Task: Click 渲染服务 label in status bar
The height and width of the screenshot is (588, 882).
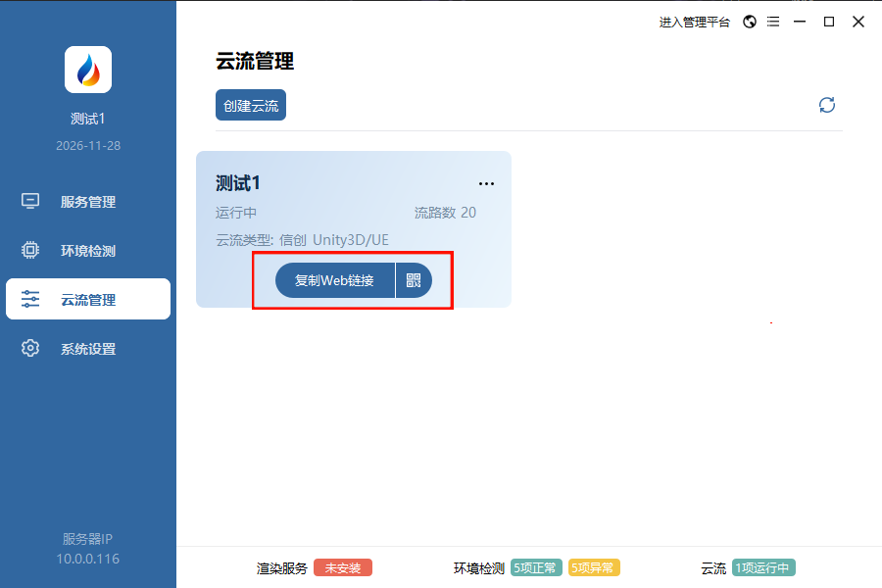Action: click(x=282, y=568)
